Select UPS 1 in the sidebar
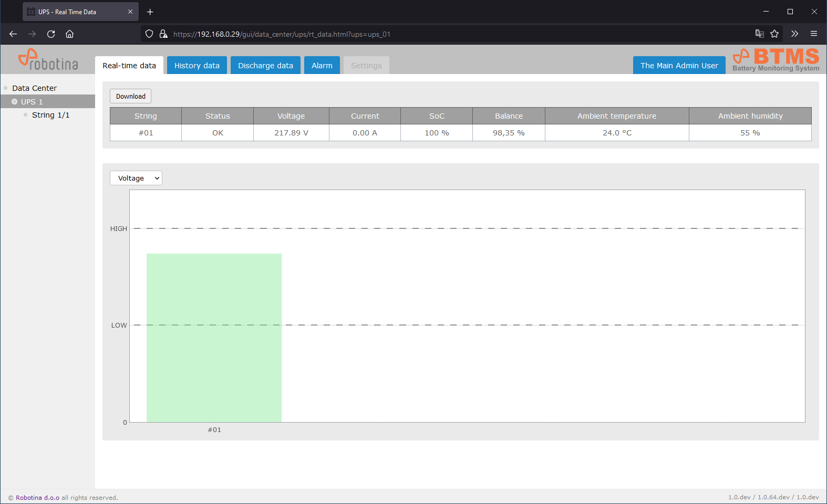This screenshot has width=827, height=504. 47,101
